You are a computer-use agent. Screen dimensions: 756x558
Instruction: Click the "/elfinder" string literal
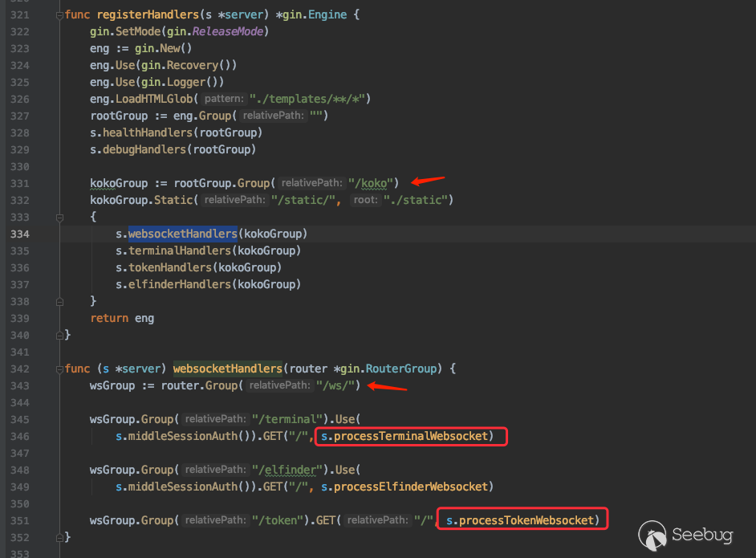pos(287,470)
